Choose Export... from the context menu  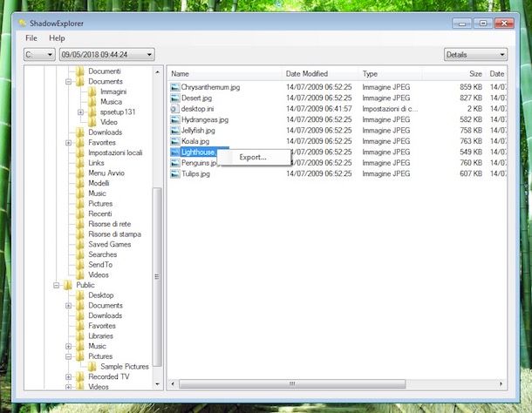[x=254, y=158]
